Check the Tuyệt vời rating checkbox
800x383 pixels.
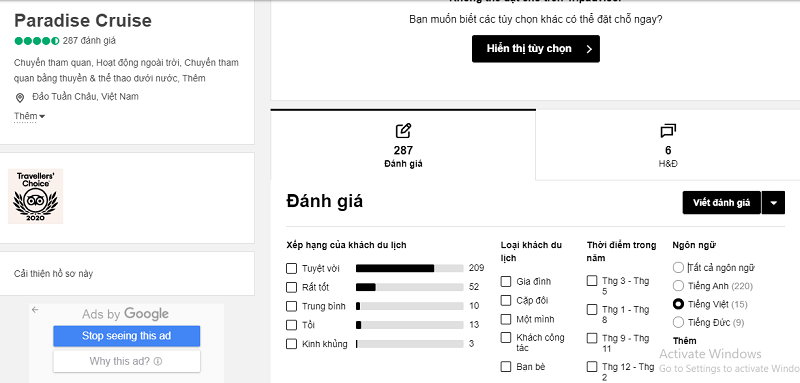(x=291, y=268)
